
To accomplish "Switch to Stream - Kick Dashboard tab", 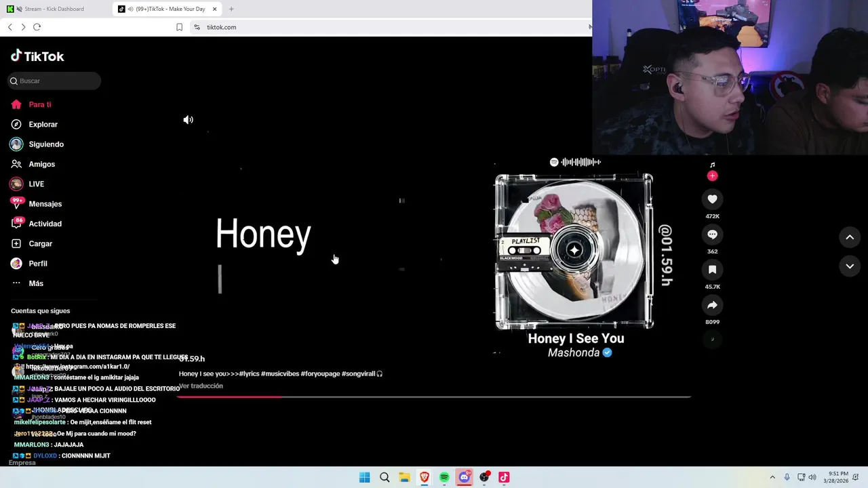I will coord(54,9).
